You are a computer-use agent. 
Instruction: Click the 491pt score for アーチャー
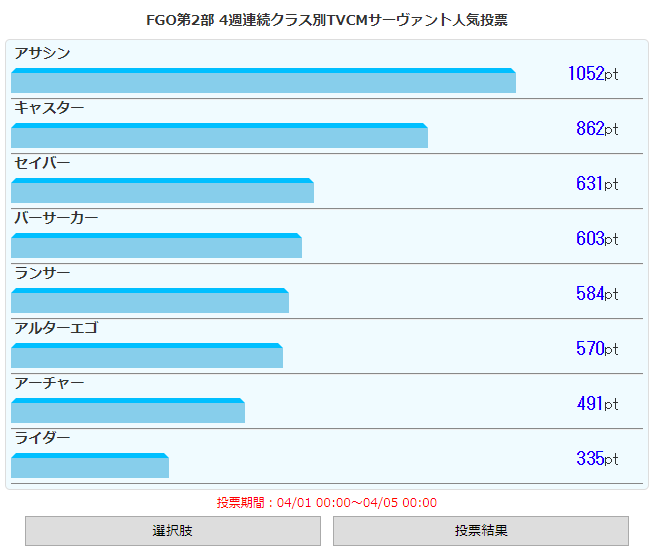(597, 403)
